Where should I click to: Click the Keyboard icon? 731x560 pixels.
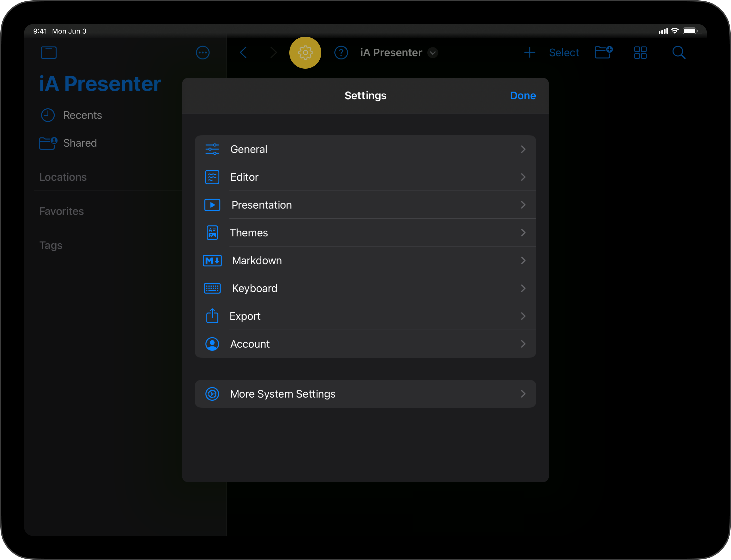point(212,288)
